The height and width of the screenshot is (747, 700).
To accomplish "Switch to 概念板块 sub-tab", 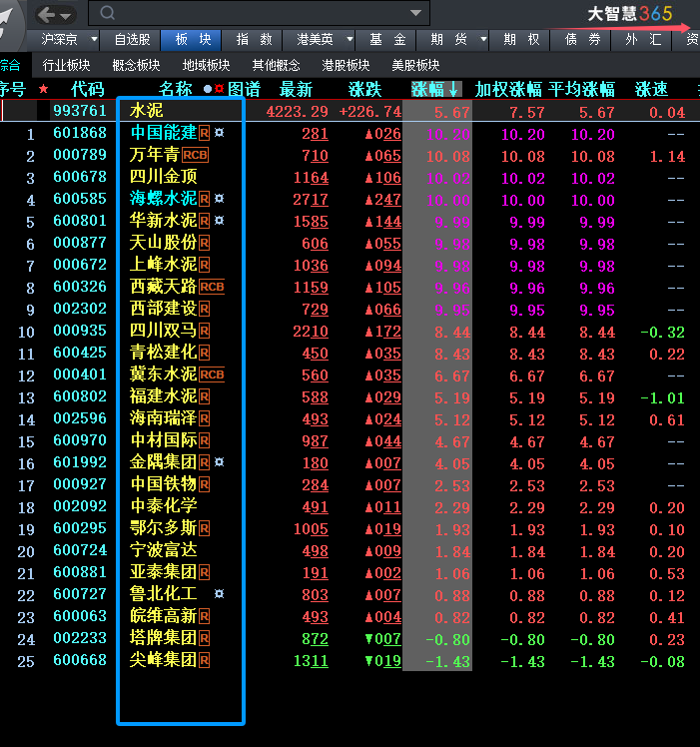I will coord(136,65).
